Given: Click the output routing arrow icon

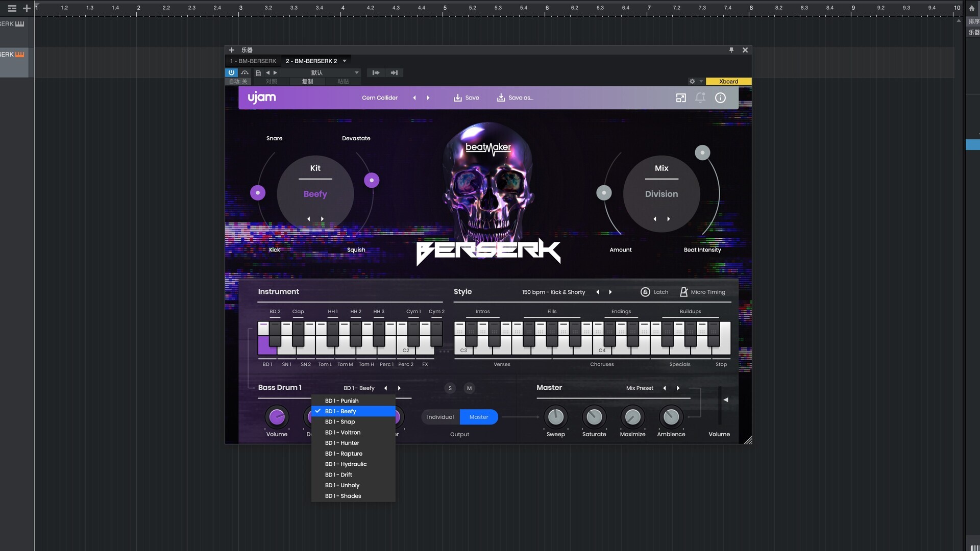Looking at the screenshot, I should pos(394,72).
